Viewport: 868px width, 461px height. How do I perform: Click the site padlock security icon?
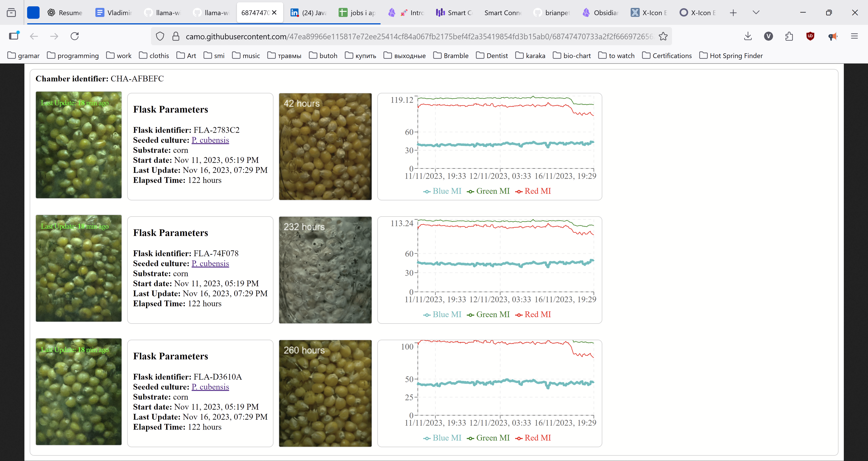coord(176,36)
